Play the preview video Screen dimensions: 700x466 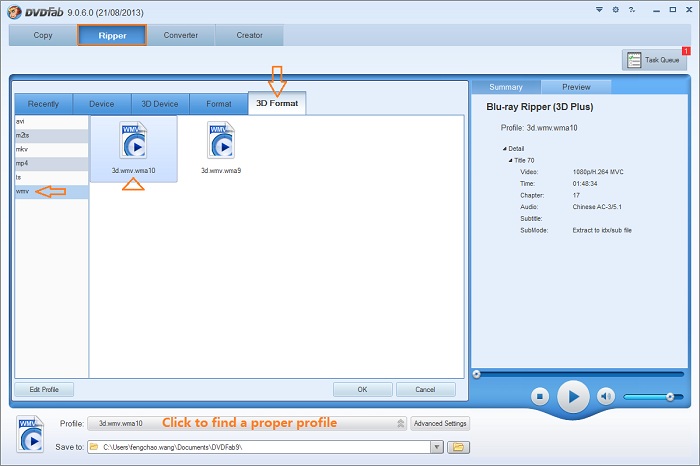click(573, 396)
